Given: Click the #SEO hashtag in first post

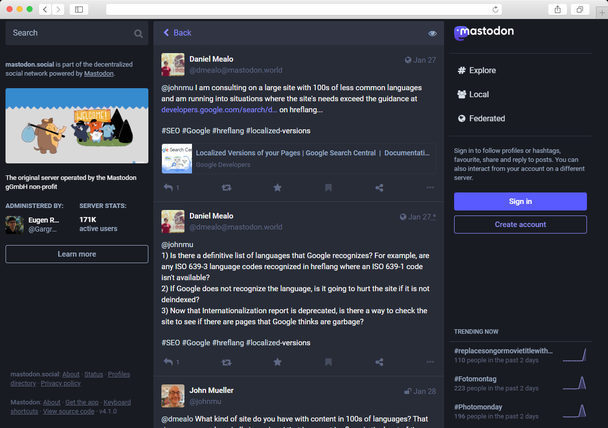Looking at the screenshot, I should (x=171, y=131).
